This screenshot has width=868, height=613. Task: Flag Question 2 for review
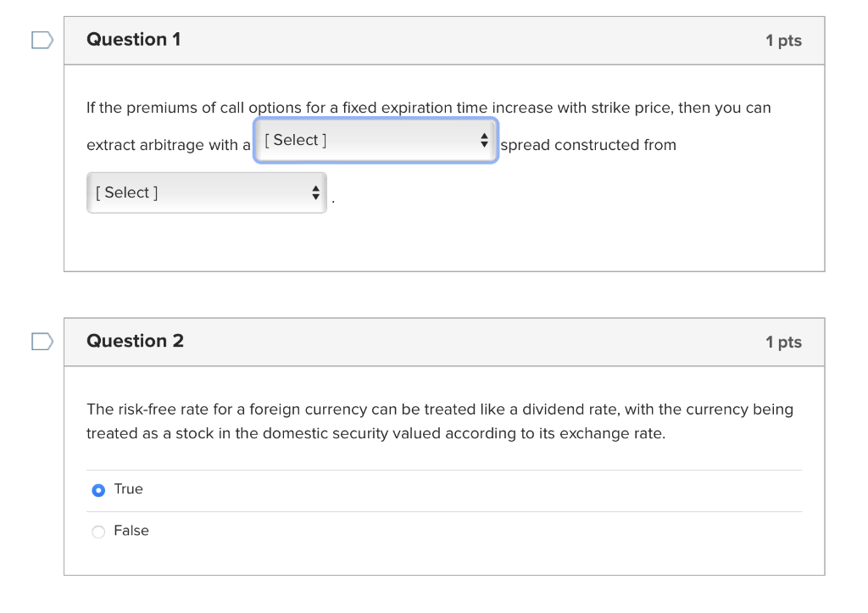42,342
